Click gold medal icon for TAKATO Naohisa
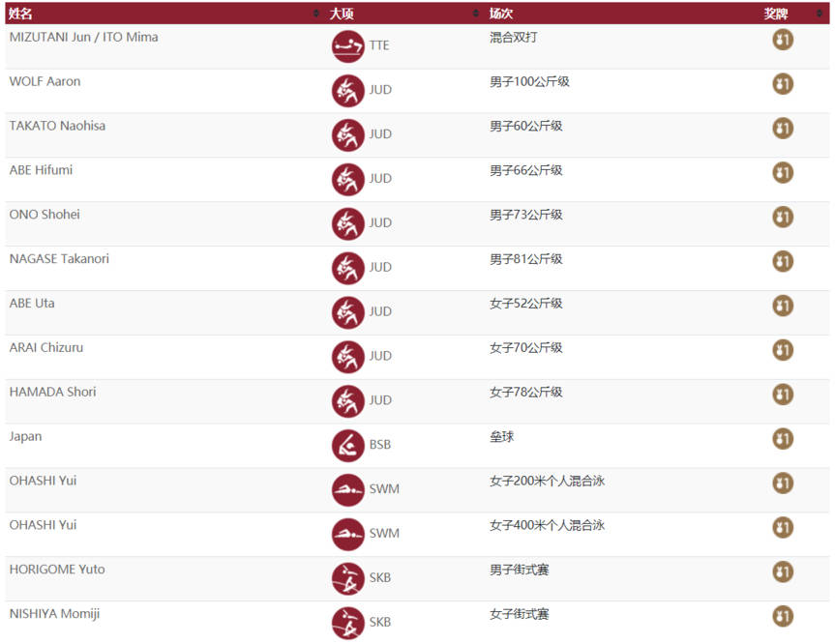Viewport: 835px width, 644px height. pyautogui.click(x=783, y=129)
